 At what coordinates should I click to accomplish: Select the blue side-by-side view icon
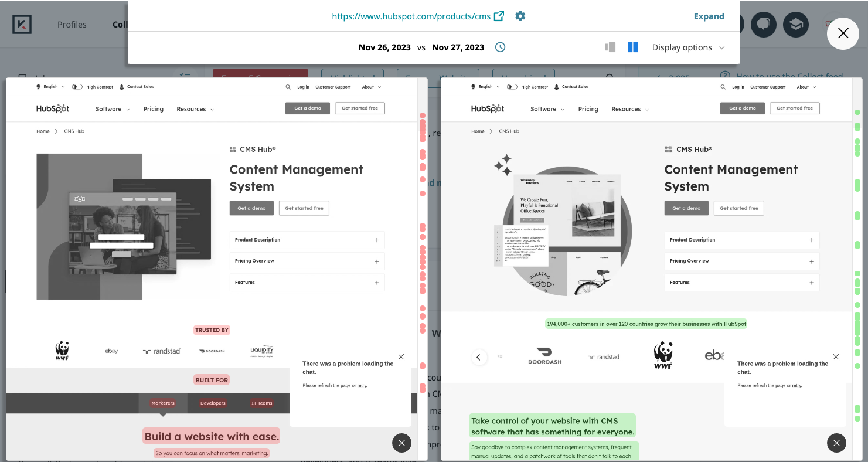click(632, 47)
